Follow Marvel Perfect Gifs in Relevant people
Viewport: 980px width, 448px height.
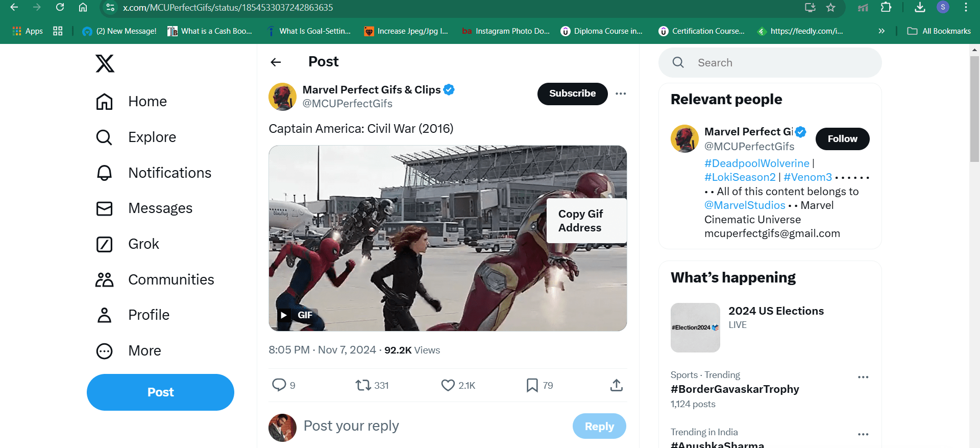coord(842,139)
